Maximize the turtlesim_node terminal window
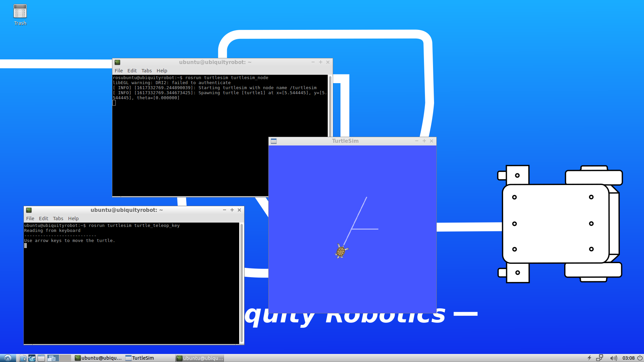 (x=320, y=62)
